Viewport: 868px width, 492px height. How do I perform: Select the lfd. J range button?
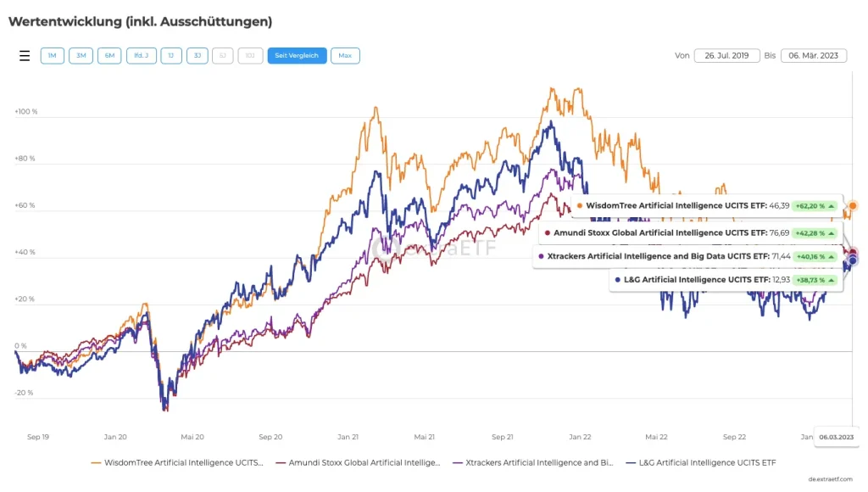coord(140,56)
